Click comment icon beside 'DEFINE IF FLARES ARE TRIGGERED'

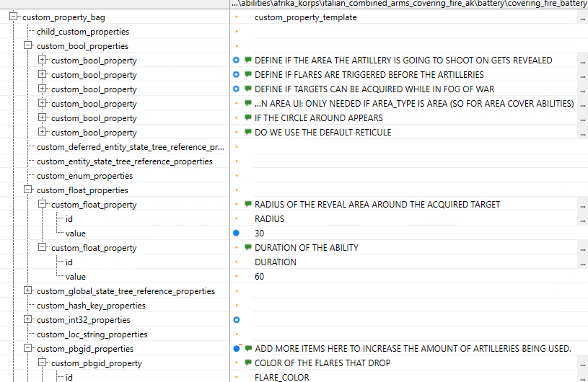click(x=247, y=75)
